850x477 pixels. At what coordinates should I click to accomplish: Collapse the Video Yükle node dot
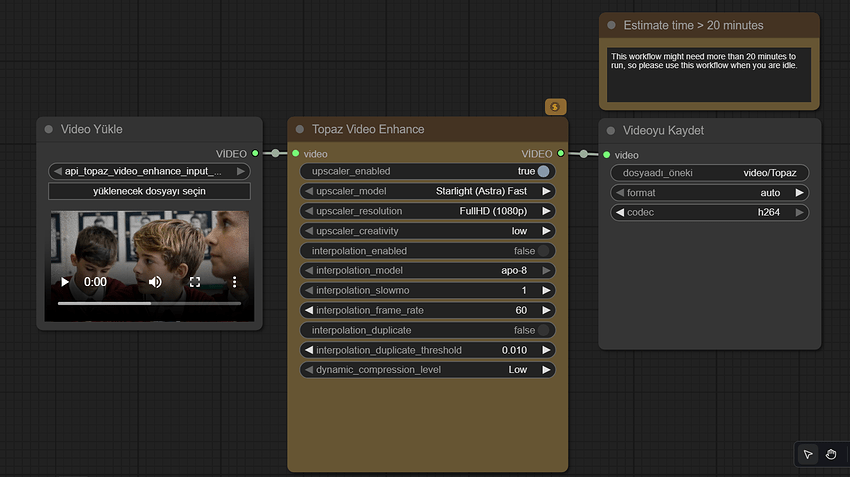pyautogui.click(x=49, y=130)
